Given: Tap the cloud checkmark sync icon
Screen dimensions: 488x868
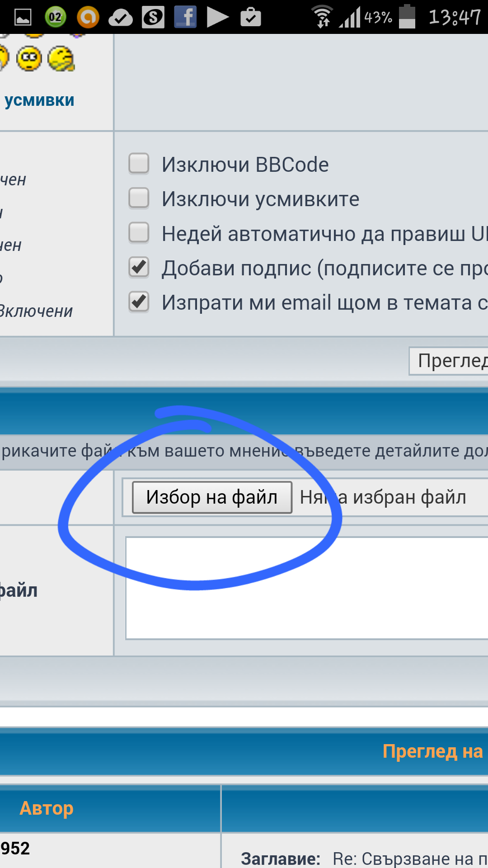Looking at the screenshot, I should 121,18.
